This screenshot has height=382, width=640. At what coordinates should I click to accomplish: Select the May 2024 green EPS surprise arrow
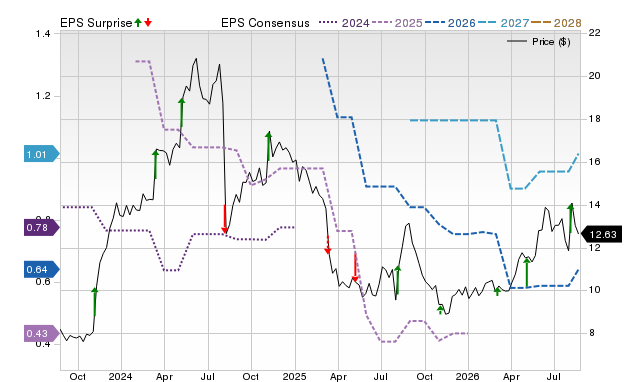point(182,112)
